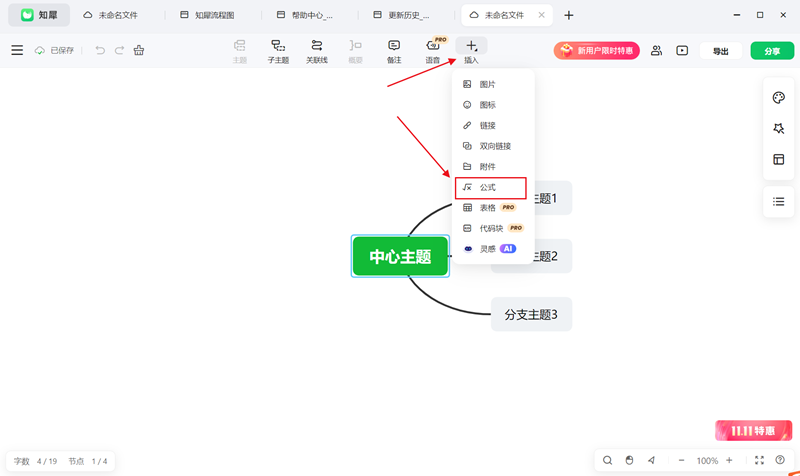Go to the 知犀 home tab
This screenshot has height=476, width=800.
pos(39,15)
